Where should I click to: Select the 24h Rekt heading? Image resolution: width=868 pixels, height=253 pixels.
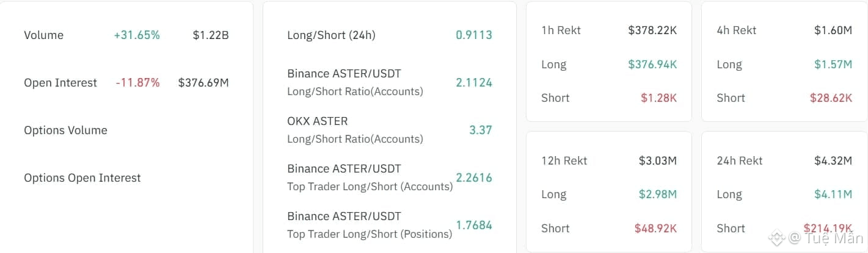coord(740,161)
